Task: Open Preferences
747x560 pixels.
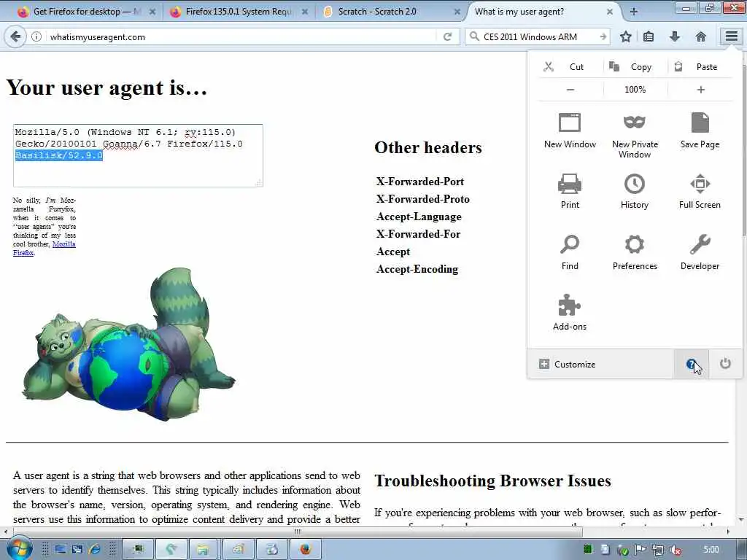Action: coord(635,252)
